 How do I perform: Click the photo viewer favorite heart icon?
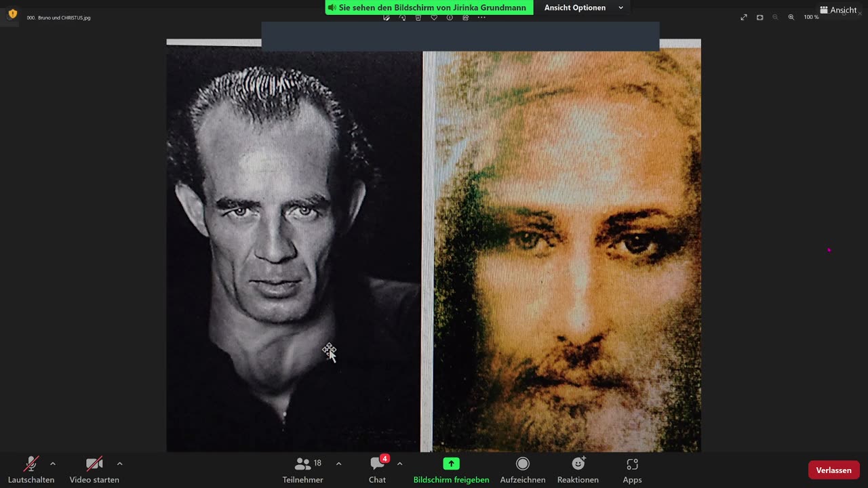(x=434, y=18)
